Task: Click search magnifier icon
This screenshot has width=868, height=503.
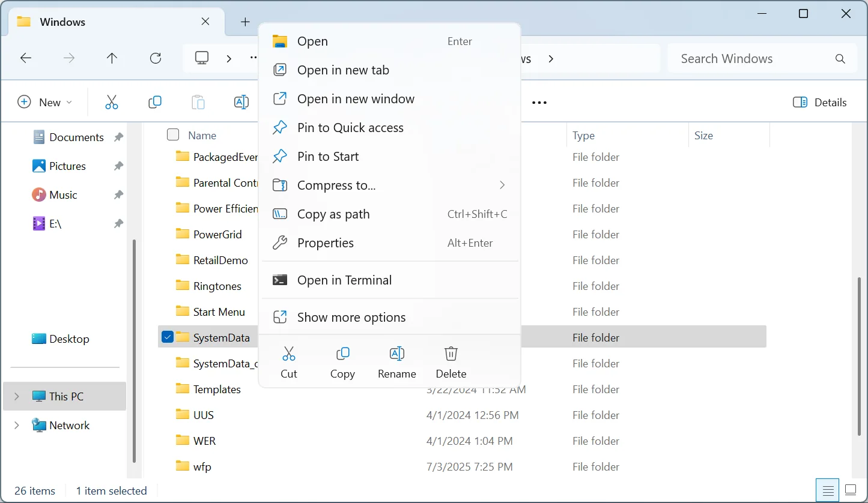Action: [840, 59]
